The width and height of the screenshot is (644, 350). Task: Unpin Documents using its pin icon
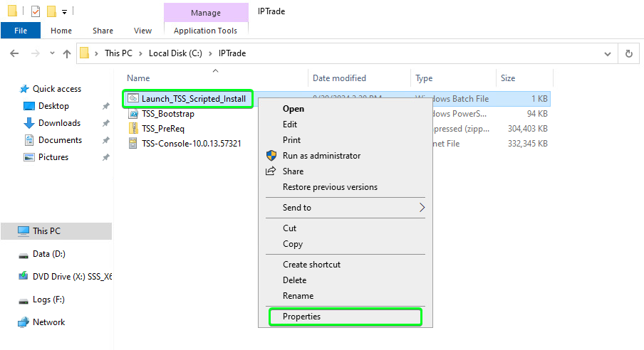click(106, 140)
